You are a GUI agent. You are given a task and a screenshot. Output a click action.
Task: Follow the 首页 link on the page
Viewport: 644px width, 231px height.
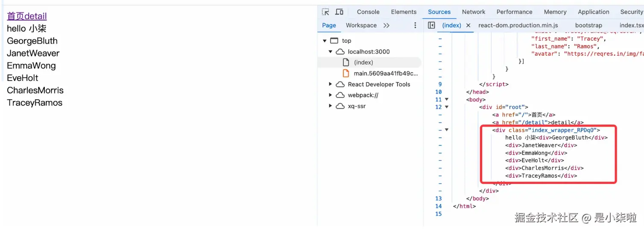point(15,16)
